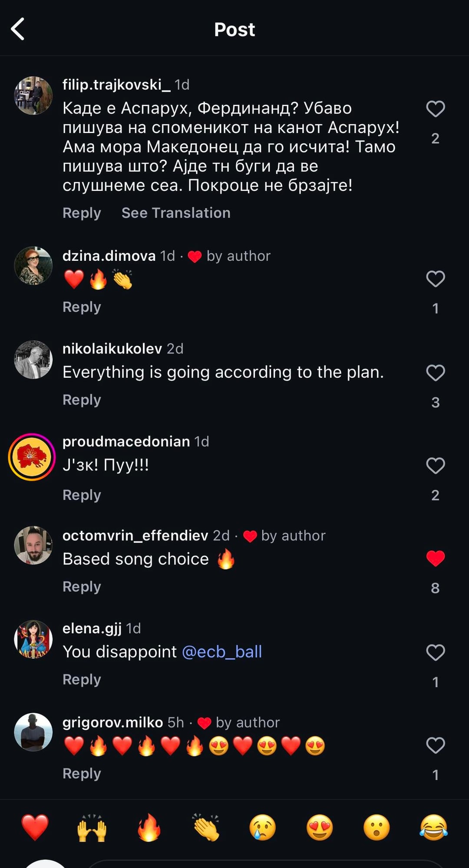Screen dimensions: 469x868
Task: Like nikolaikukolev's comment
Action: (436, 373)
